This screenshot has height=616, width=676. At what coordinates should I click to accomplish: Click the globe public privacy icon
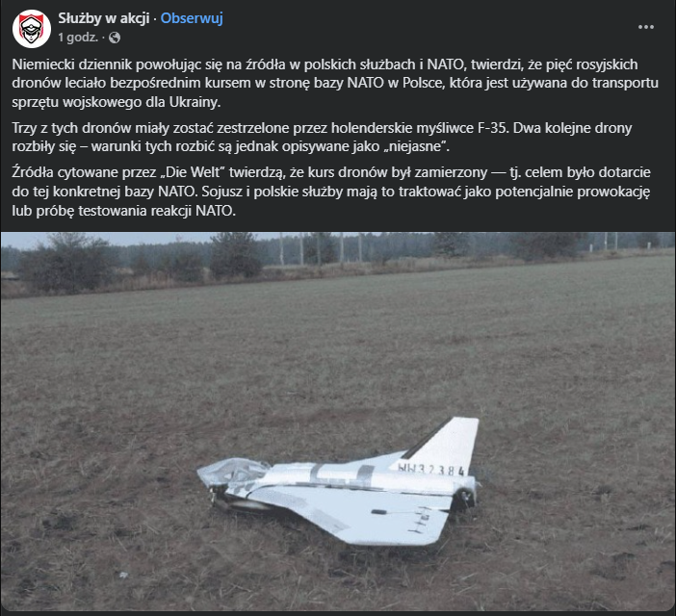click(115, 38)
